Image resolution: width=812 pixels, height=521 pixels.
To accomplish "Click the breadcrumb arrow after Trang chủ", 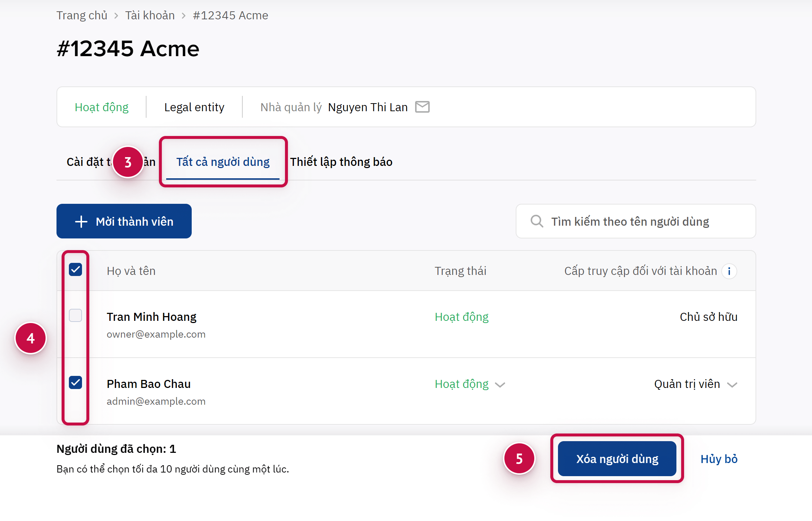I will tap(116, 16).
